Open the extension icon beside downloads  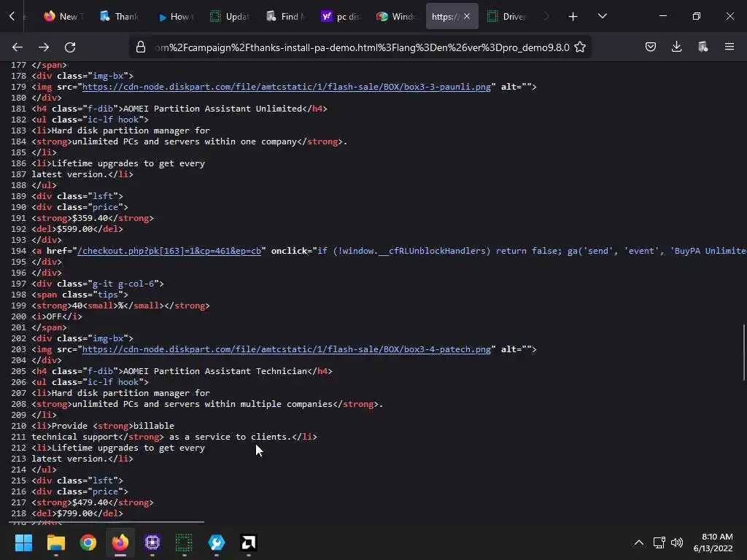click(703, 47)
